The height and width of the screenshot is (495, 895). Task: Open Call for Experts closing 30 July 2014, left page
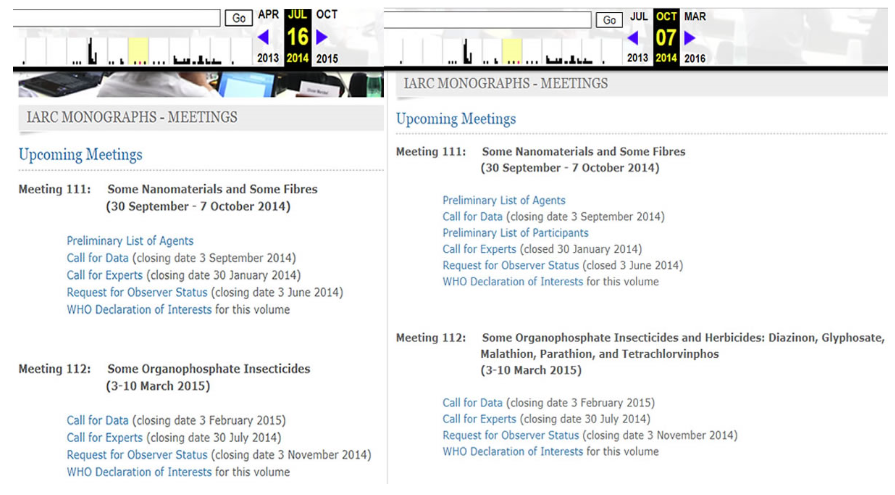click(x=104, y=438)
